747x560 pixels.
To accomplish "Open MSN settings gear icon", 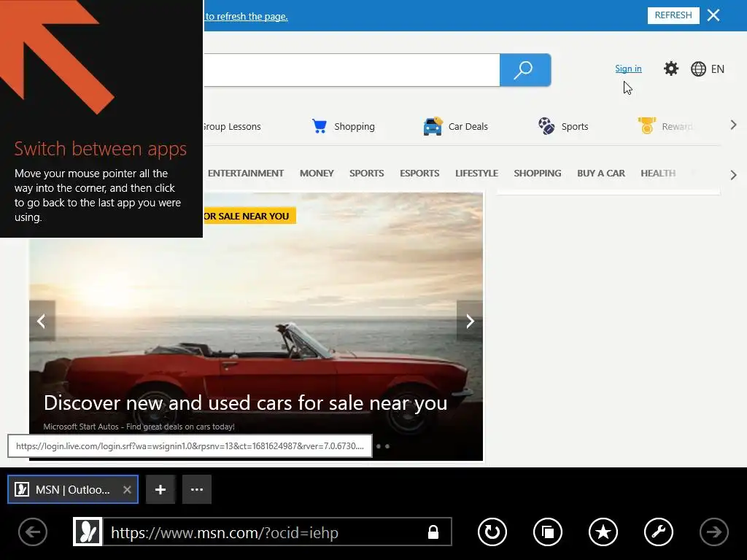I will coord(671,69).
